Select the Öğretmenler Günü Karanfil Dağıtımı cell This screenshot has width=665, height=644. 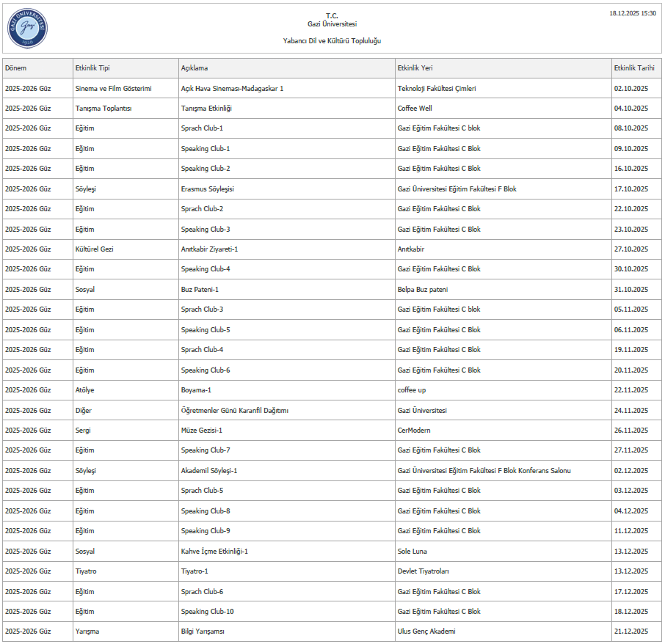[x=235, y=411]
